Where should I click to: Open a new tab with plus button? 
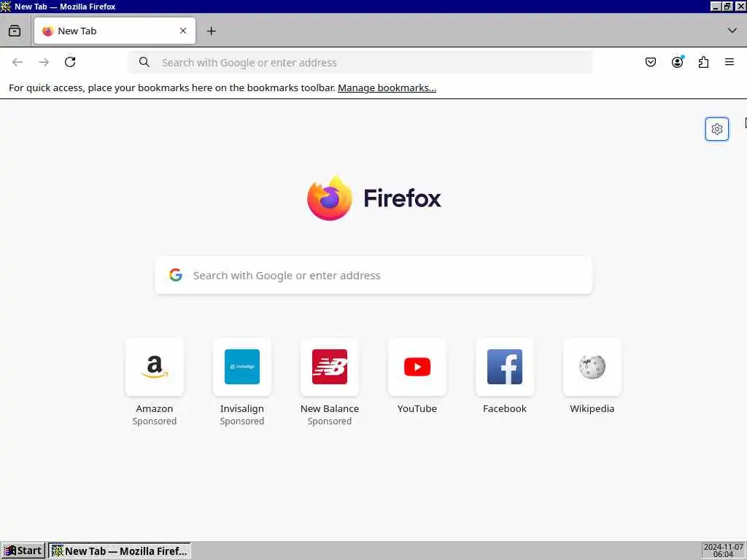click(211, 31)
